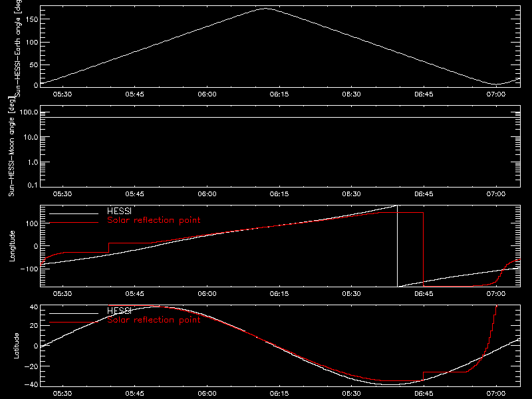The width and height of the screenshot is (532, 399).
Task: Click the 10.0 tick label in Moon angle plot
Action: coord(31,138)
